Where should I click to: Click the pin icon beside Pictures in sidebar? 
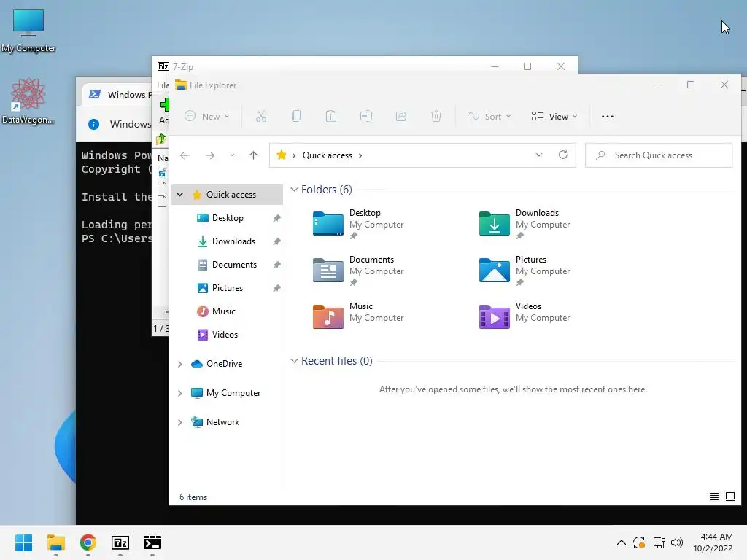pyautogui.click(x=276, y=288)
